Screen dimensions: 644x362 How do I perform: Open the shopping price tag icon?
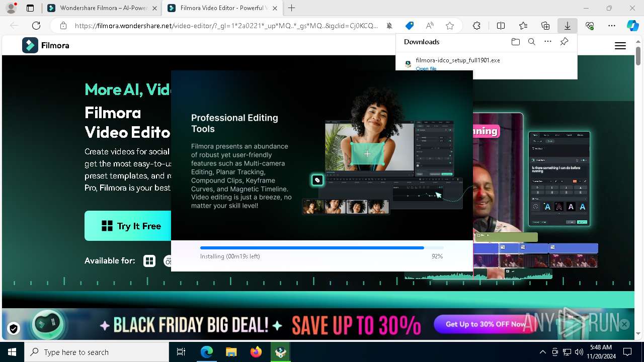[410, 26]
